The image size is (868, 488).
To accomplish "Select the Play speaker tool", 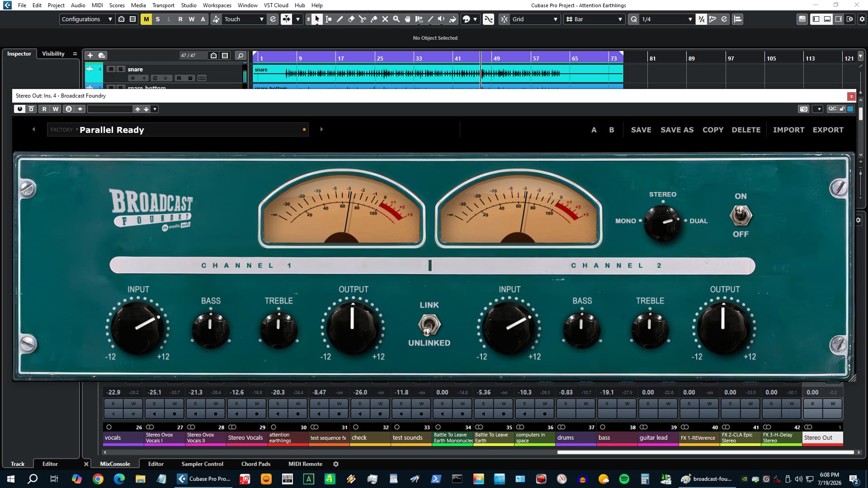I will point(441,19).
